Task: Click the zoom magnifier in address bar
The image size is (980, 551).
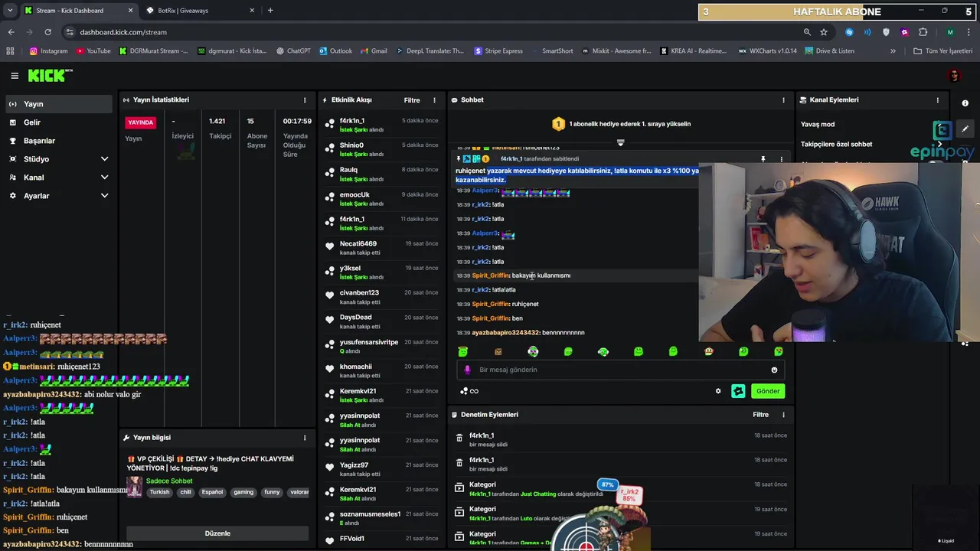Action: (x=807, y=32)
